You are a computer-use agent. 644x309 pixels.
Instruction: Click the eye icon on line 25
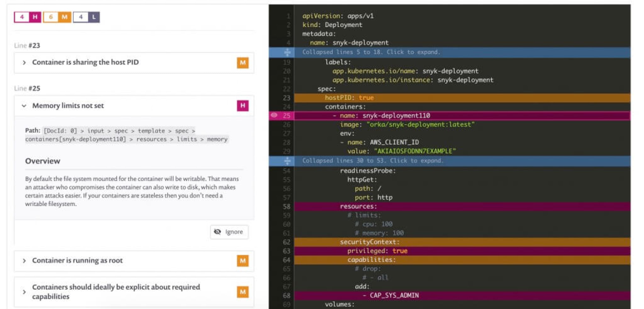pos(274,115)
